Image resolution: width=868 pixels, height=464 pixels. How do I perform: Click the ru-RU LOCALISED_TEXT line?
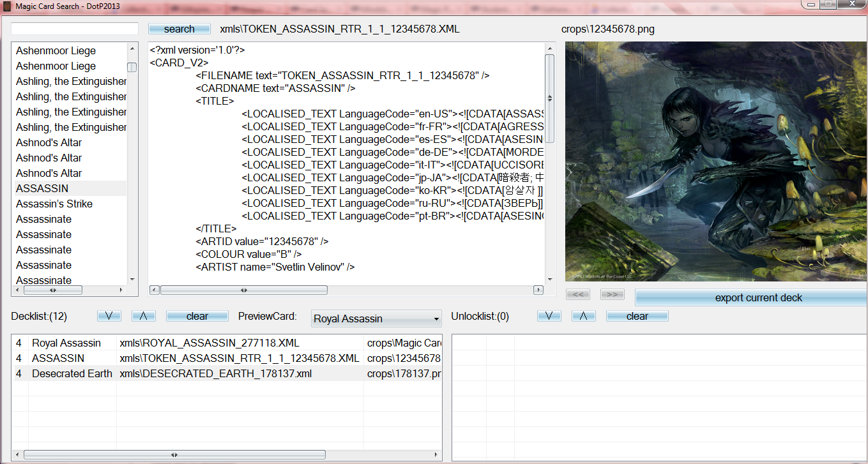click(392, 203)
